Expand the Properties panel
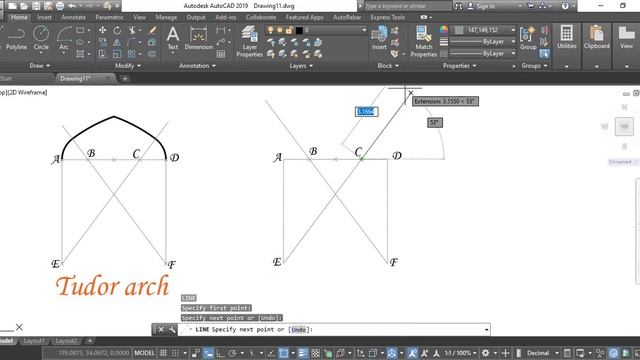The width and height of the screenshot is (640, 360). click(460, 66)
